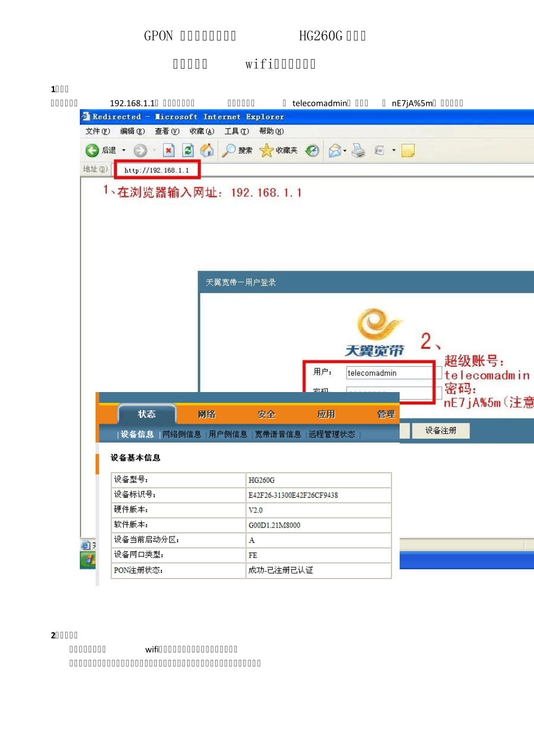Click the IE logo in title bar
534x756 pixels.
point(86,116)
